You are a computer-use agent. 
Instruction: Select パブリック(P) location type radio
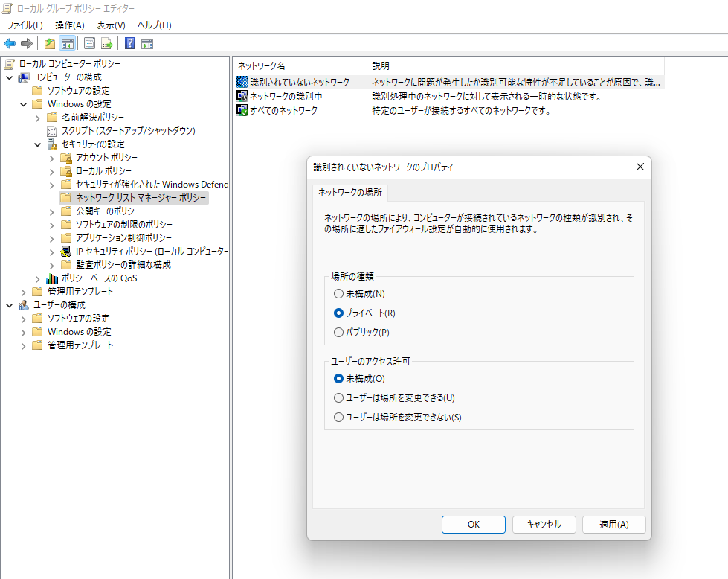(x=338, y=332)
